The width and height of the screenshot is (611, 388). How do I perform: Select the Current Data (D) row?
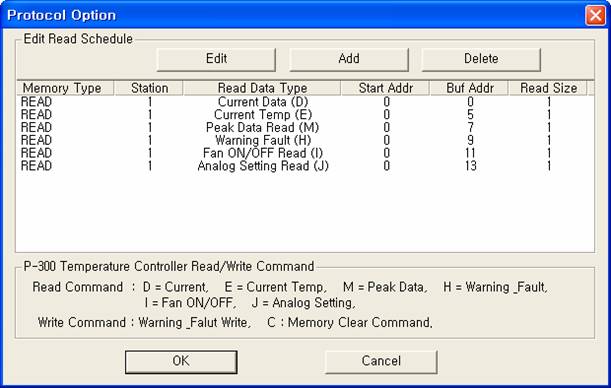pos(305,102)
